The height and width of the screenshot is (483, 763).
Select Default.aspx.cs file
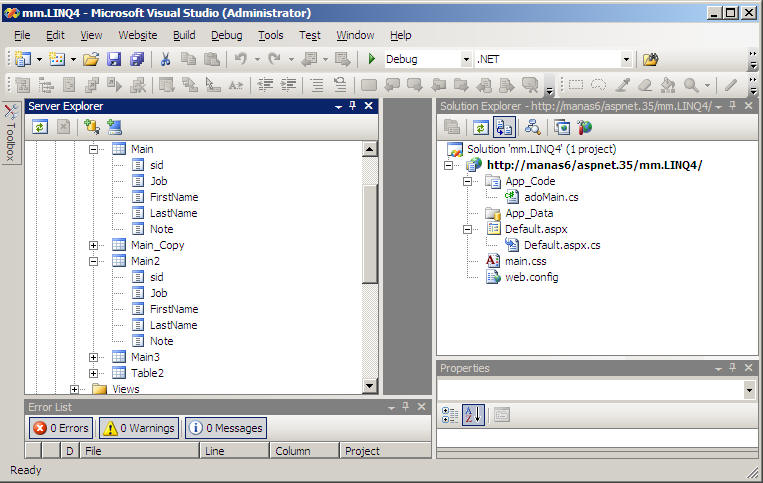coord(562,245)
